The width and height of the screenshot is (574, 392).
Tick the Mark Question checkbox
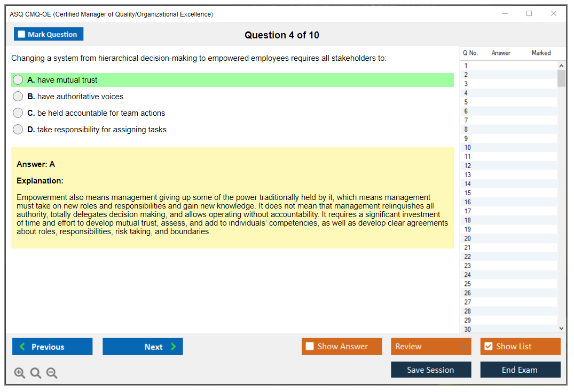[x=22, y=35]
